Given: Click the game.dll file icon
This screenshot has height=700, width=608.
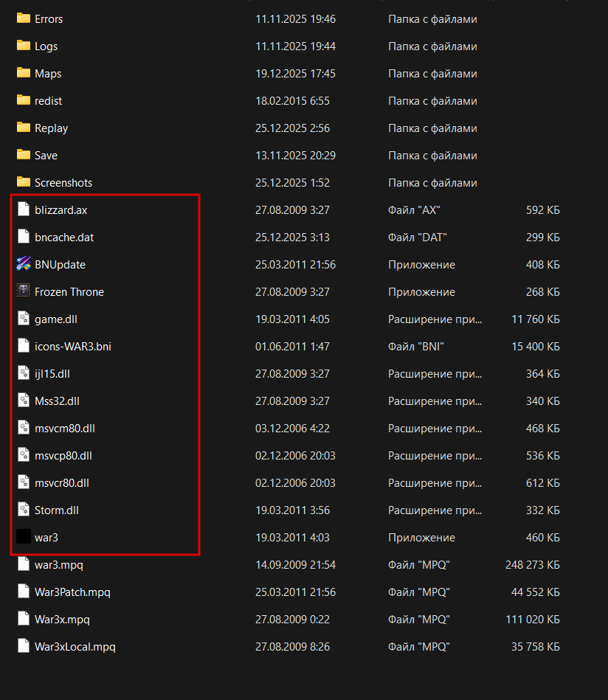Looking at the screenshot, I should coord(23,319).
